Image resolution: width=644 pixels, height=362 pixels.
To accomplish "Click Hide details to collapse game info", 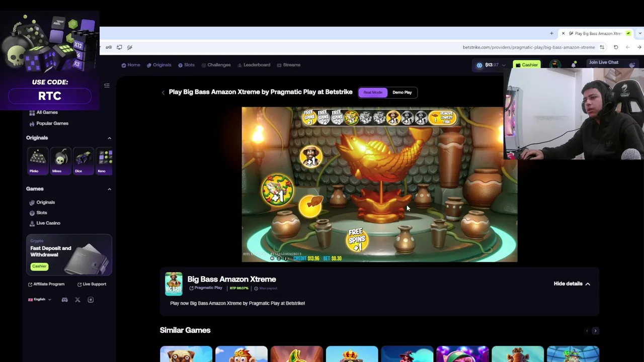I will tap(572, 284).
